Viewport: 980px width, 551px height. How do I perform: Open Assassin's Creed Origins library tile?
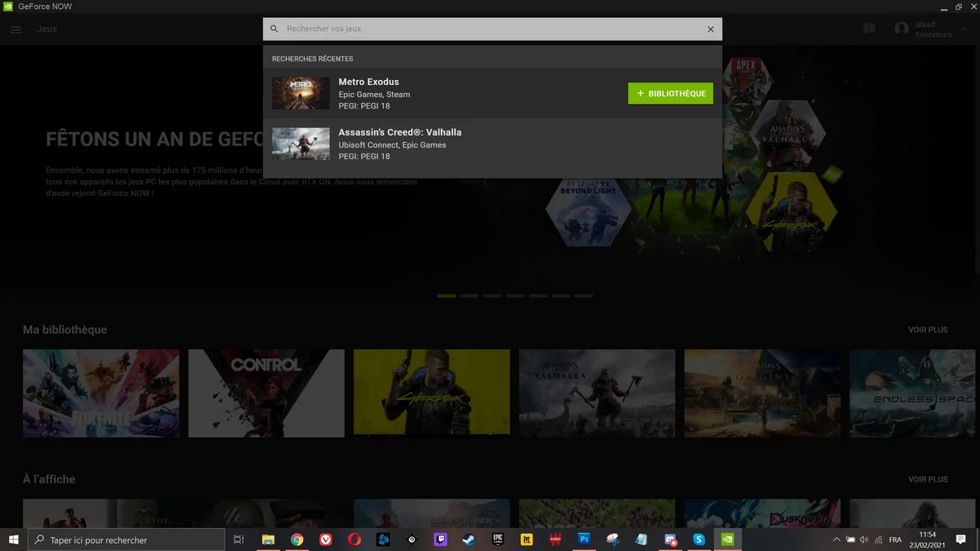(x=762, y=393)
